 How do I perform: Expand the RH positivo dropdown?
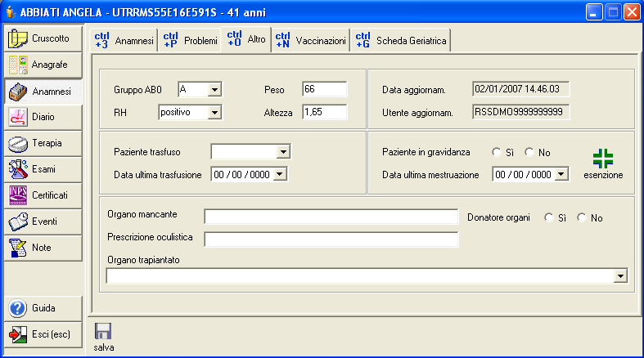click(x=214, y=112)
